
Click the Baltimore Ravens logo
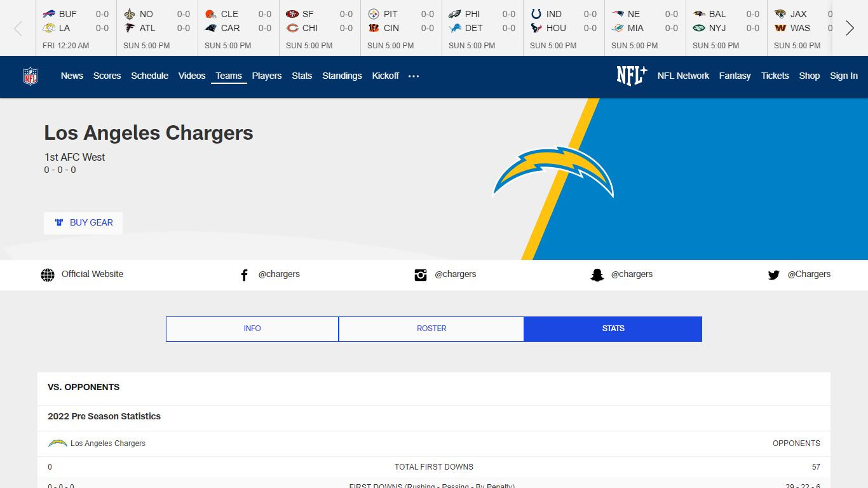click(699, 14)
